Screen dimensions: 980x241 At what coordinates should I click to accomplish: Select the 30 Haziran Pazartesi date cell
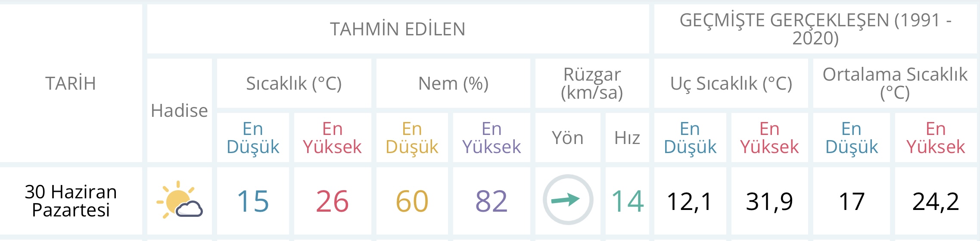coord(71,200)
